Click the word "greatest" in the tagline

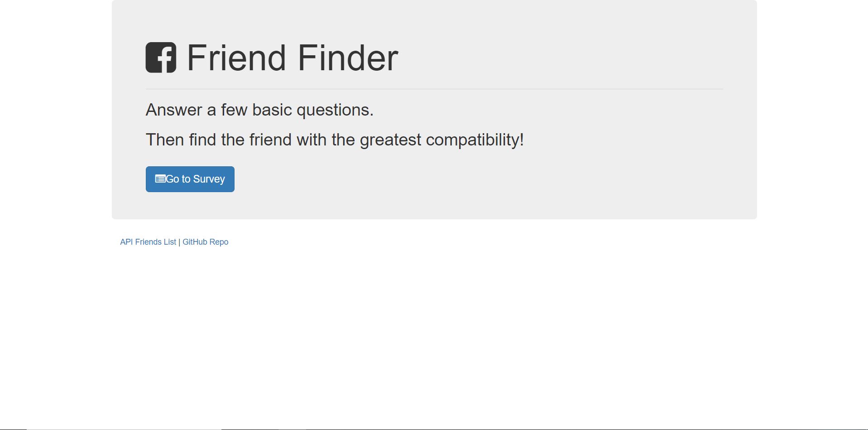click(390, 140)
